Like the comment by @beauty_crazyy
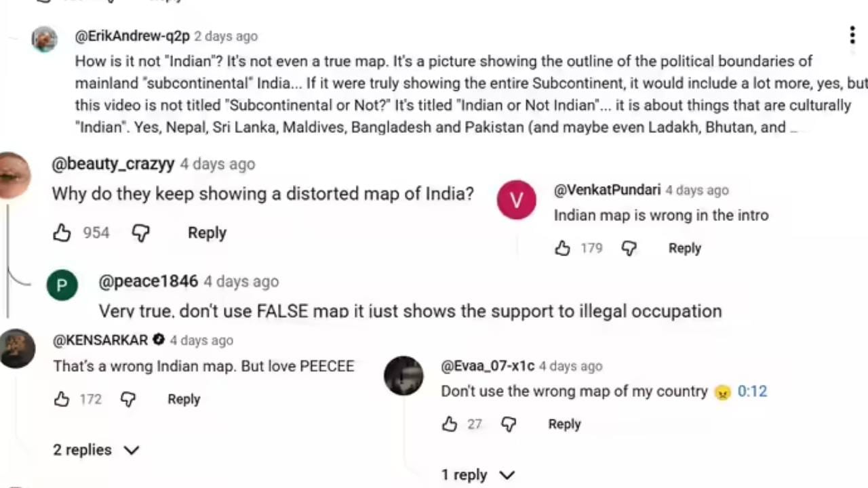 point(62,233)
